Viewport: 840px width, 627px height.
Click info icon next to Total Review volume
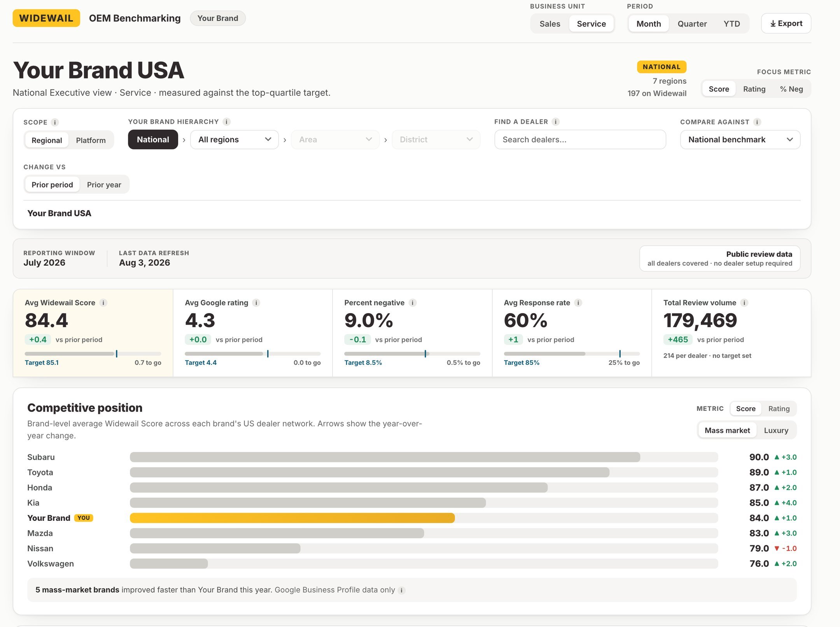point(744,303)
